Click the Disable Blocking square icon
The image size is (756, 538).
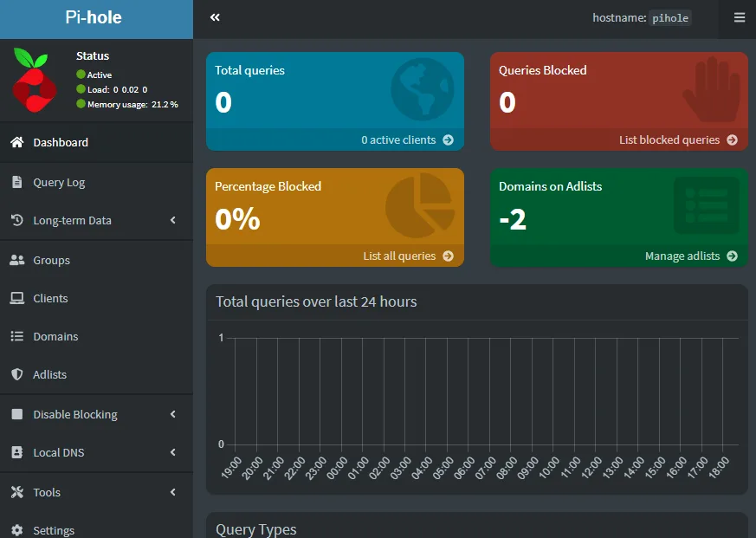[x=16, y=414]
